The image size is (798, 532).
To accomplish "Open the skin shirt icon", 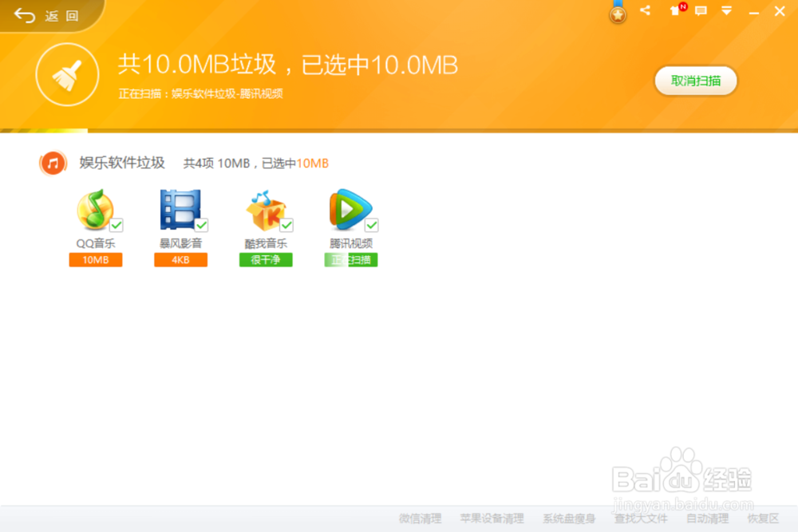I will tap(677, 10).
